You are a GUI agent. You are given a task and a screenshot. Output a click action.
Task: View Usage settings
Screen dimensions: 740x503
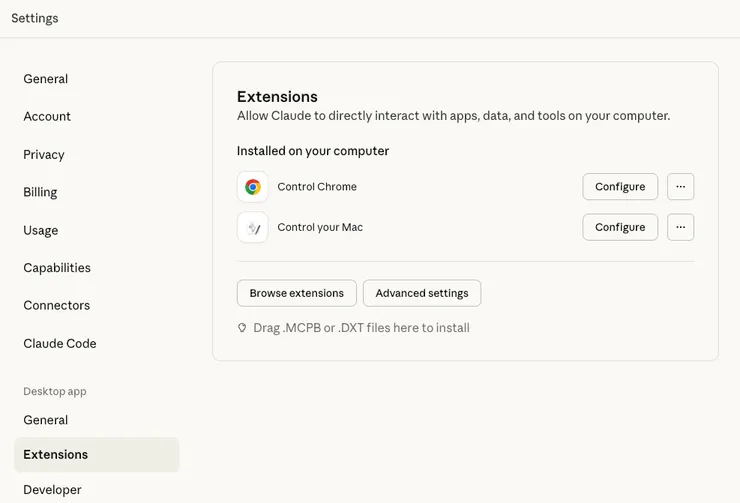[x=41, y=230]
